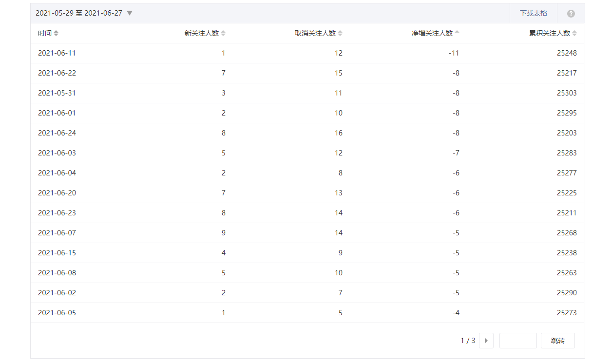The image size is (611, 364).
Task: Select the 2021-06-11 row date
Action: pos(57,53)
